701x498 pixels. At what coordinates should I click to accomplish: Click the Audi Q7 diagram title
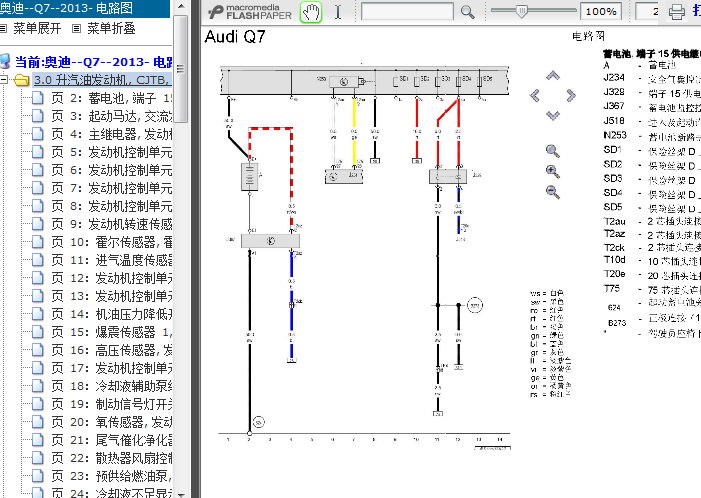coord(235,37)
